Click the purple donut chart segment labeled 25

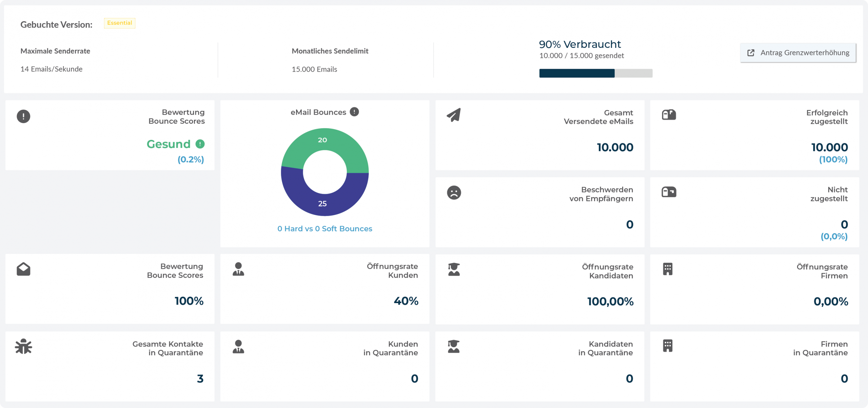tap(323, 204)
